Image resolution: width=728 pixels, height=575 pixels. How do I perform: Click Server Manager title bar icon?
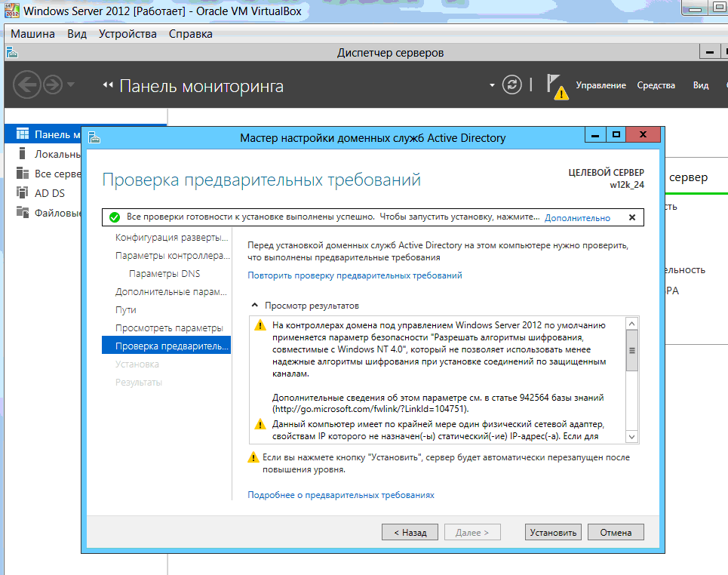12,53
